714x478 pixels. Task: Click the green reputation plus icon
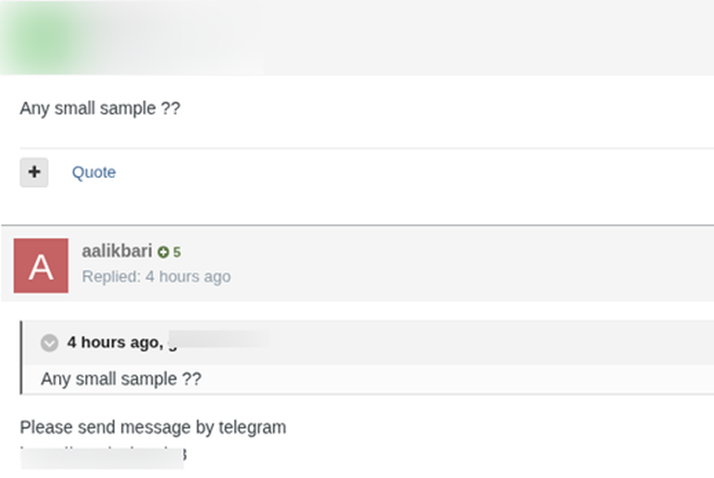pos(163,253)
